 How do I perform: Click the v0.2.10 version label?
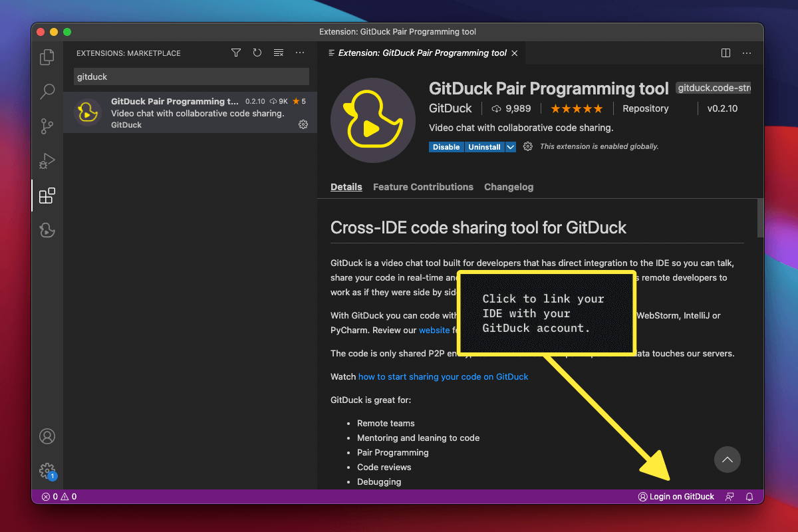(x=722, y=108)
